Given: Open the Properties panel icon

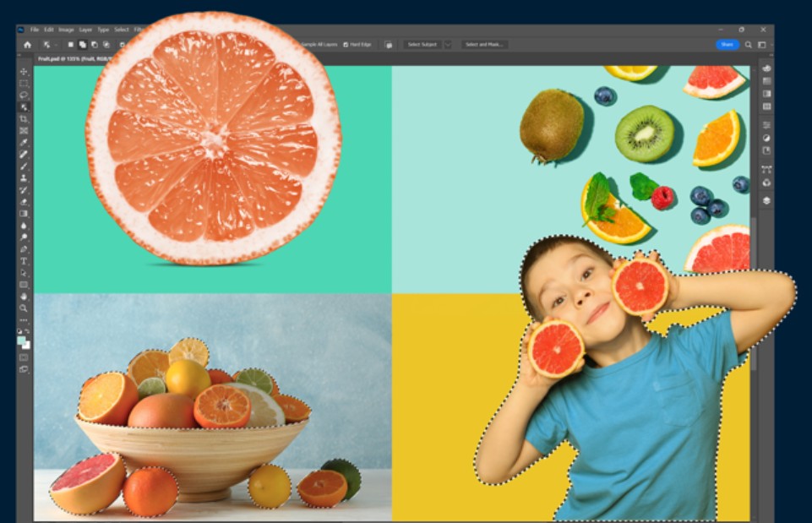Looking at the screenshot, I should tap(766, 125).
